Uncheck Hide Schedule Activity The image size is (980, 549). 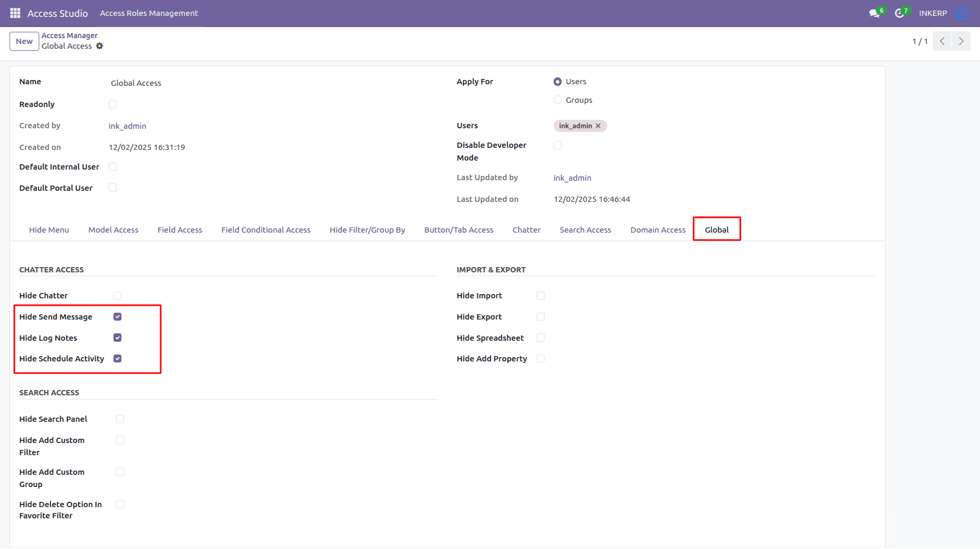117,358
